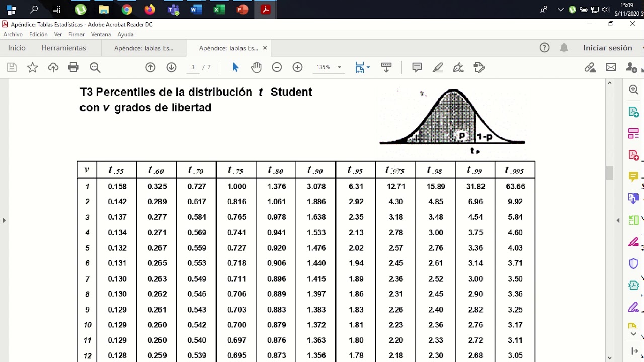644x362 pixels.
Task: Go to the next page arrow
Action: [x=171, y=67]
